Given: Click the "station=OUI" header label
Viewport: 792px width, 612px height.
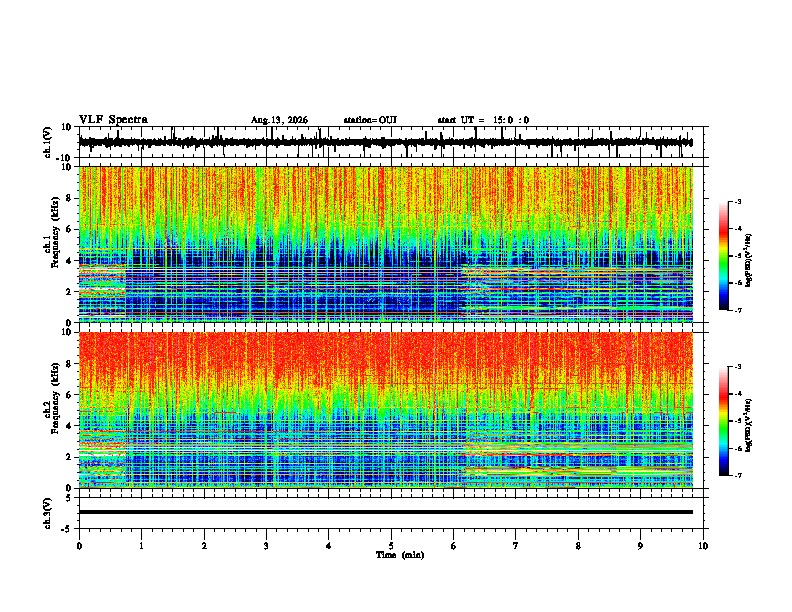Looking at the screenshot, I should (370, 120).
